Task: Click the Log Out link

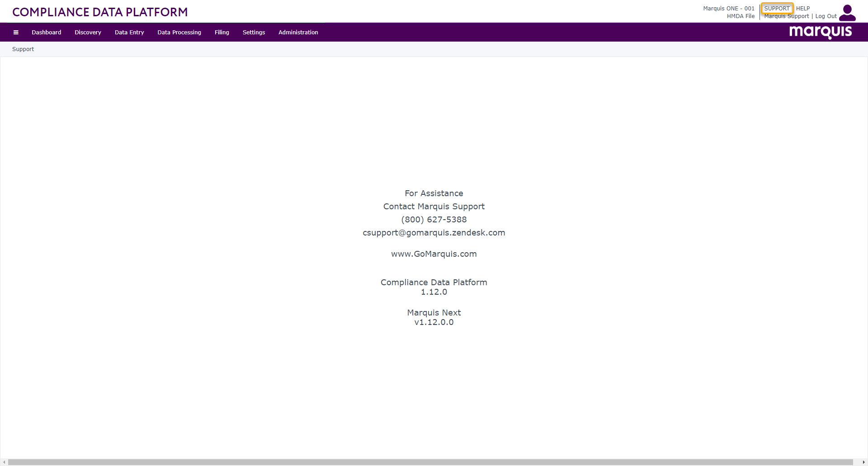Action: 826,16
